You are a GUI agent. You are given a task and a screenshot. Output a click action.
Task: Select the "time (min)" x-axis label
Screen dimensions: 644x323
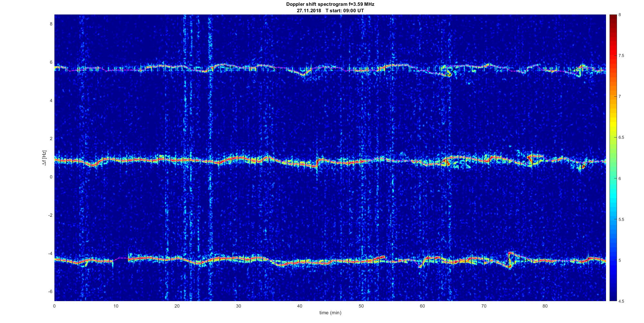coord(330,313)
